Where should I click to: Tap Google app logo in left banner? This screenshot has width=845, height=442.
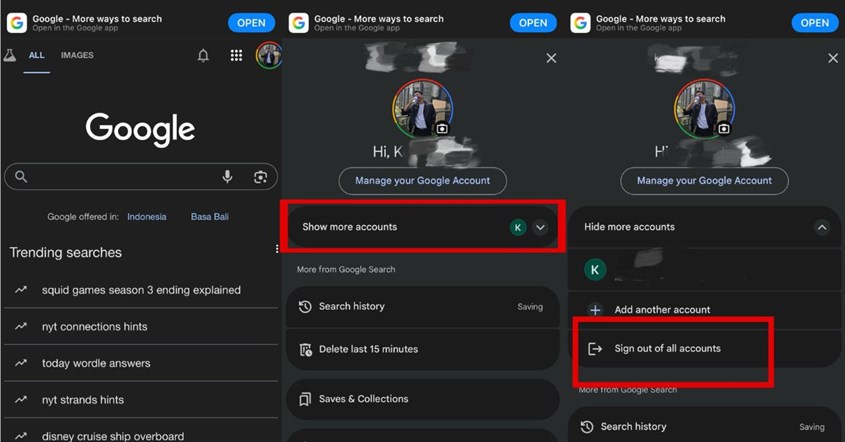17,23
